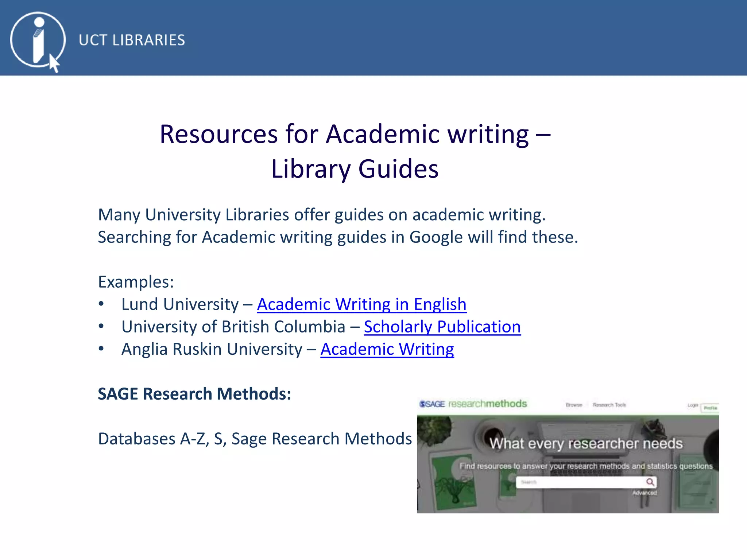The height and width of the screenshot is (560, 747).
Task: Click the 'SAGE Research Methods:' heading
Action: [x=194, y=394]
